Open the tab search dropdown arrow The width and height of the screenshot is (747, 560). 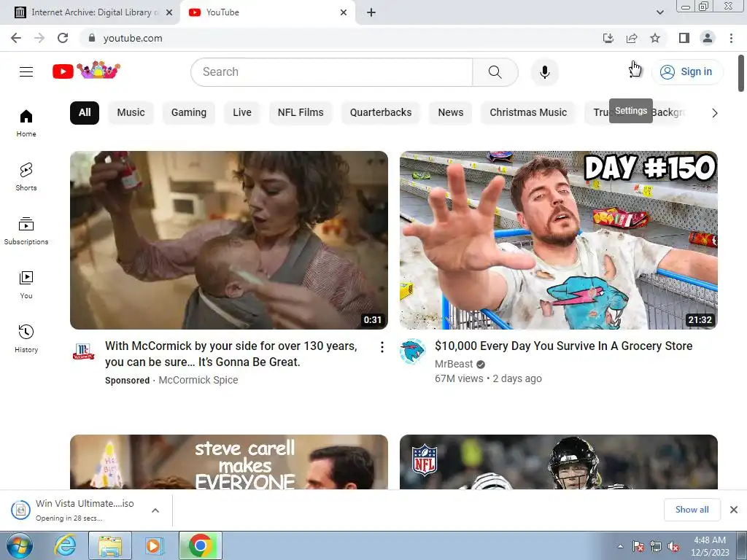pos(659,12)
